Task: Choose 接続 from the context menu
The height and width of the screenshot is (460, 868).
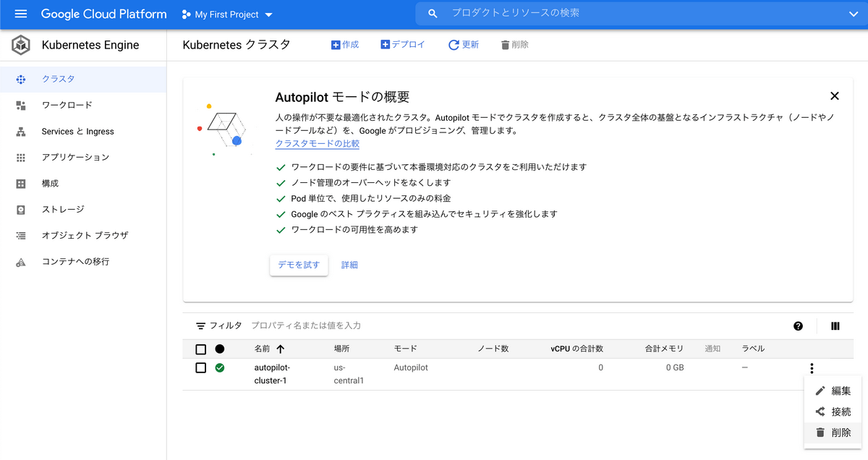Action: 833,412
